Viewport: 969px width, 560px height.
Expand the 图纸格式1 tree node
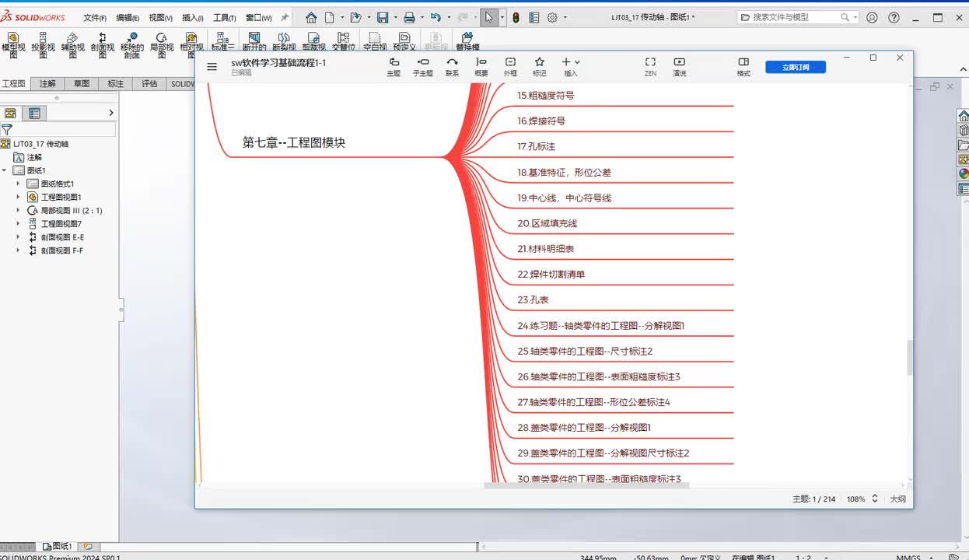(x=18, y=184)
